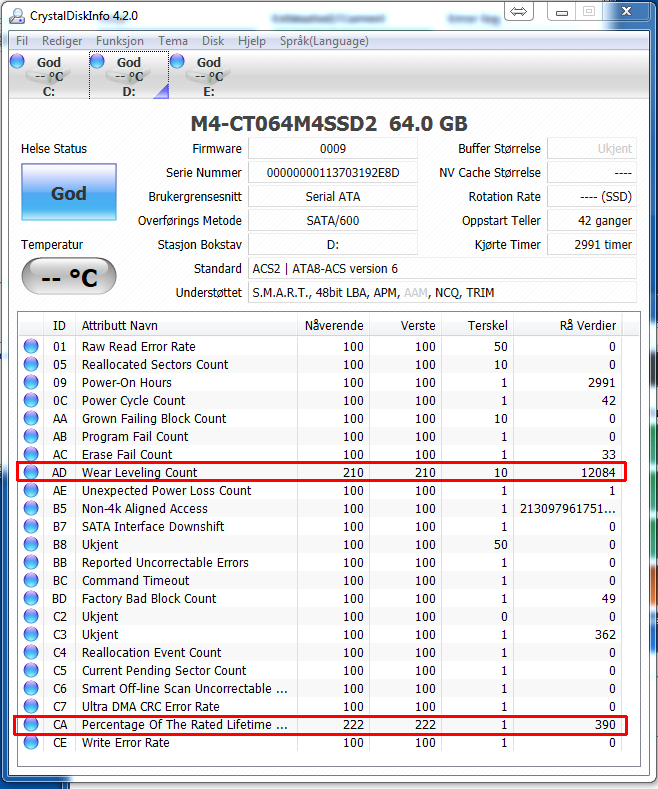Click the Stasjon Bokstav D: field

click(333, 245)
